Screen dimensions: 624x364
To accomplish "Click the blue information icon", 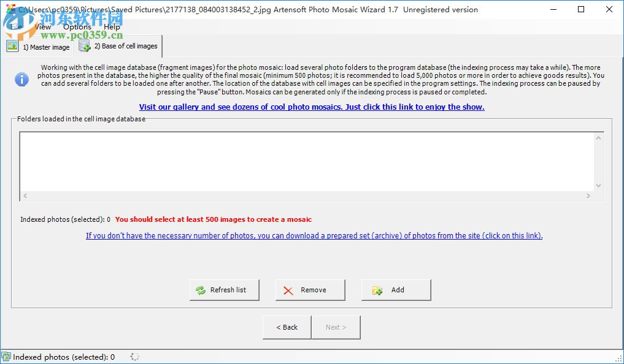I will [x=21, y=79].
